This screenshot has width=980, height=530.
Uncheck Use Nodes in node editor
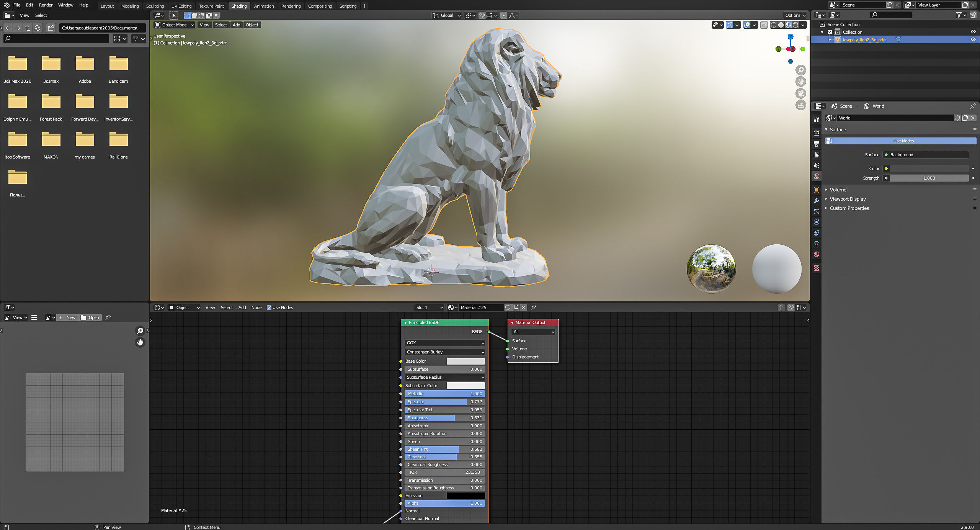click(269, 308)
